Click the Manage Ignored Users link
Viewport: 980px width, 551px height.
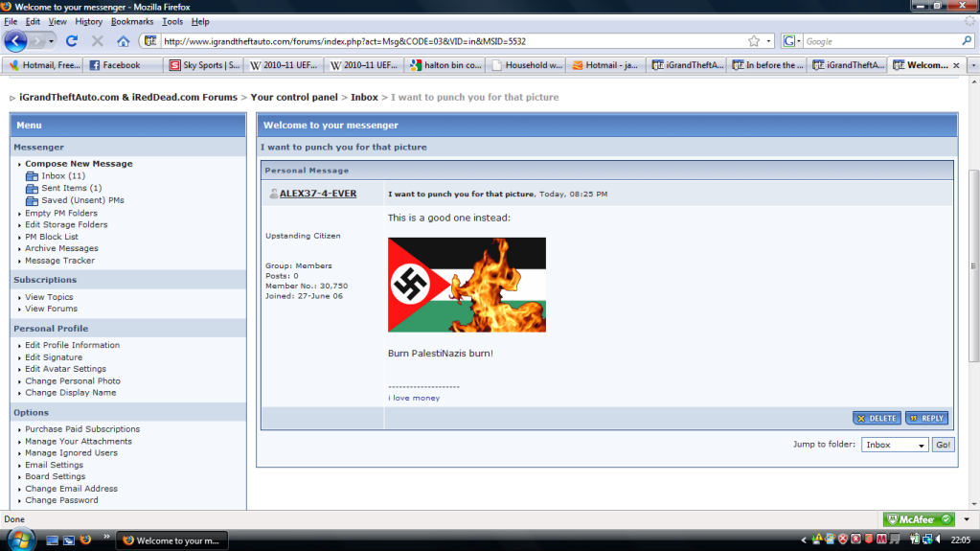tap(71, 453)
